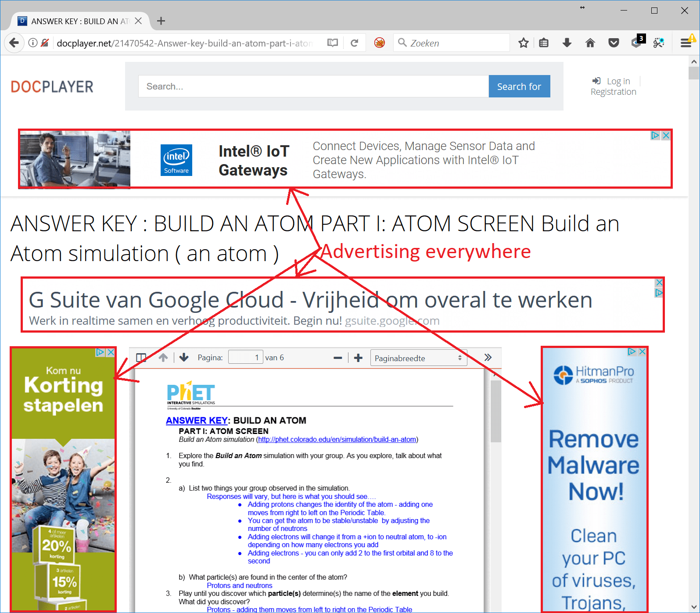
Task: Click the ANSWER KEY link in document
Action: tap(197, 420)
